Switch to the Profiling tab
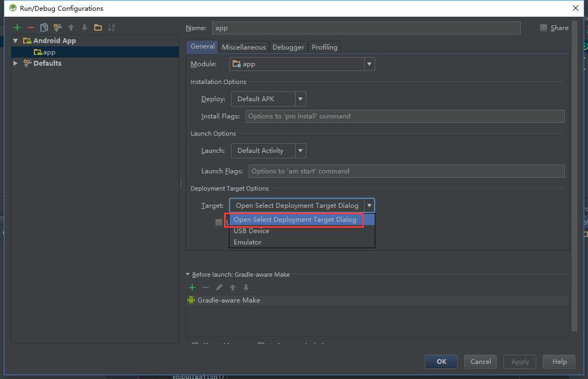The width and height of the screenshot is (588, 379). [x=324, y=47]
